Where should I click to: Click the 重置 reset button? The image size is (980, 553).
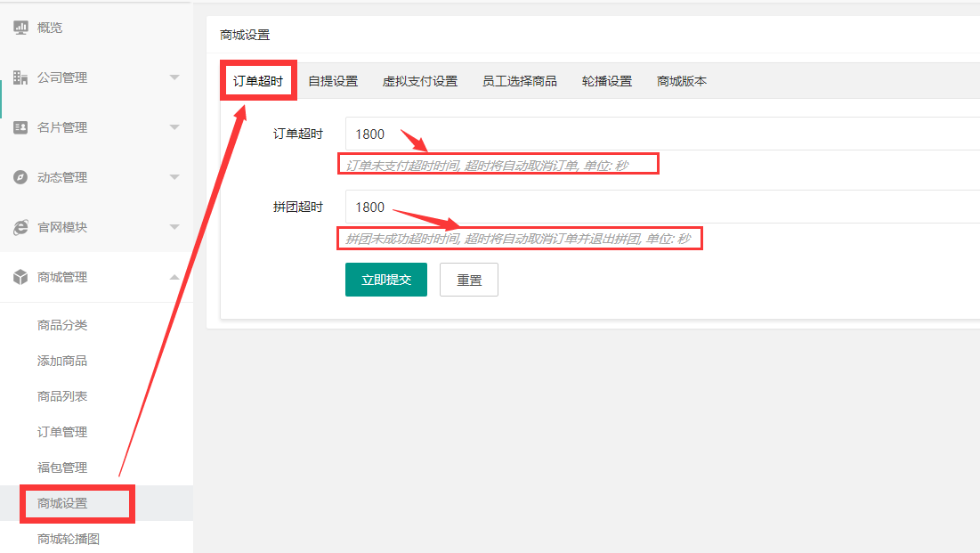[x=469, y=280]
